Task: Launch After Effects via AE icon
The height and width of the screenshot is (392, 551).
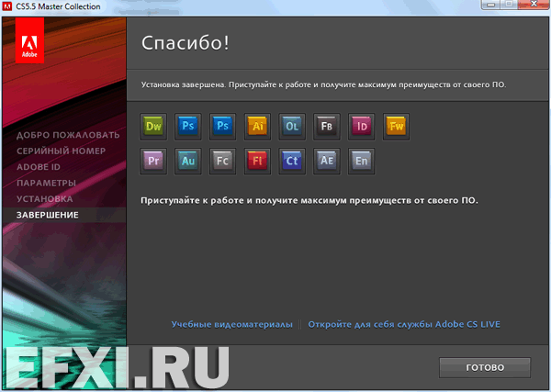Action: click(327, 162)
